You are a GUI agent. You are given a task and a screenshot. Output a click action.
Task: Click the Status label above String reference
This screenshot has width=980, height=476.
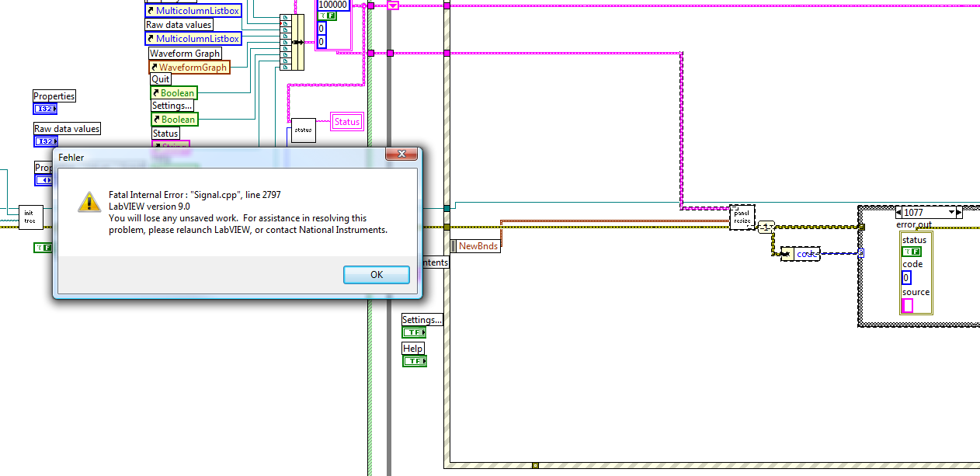click(165, 134)
